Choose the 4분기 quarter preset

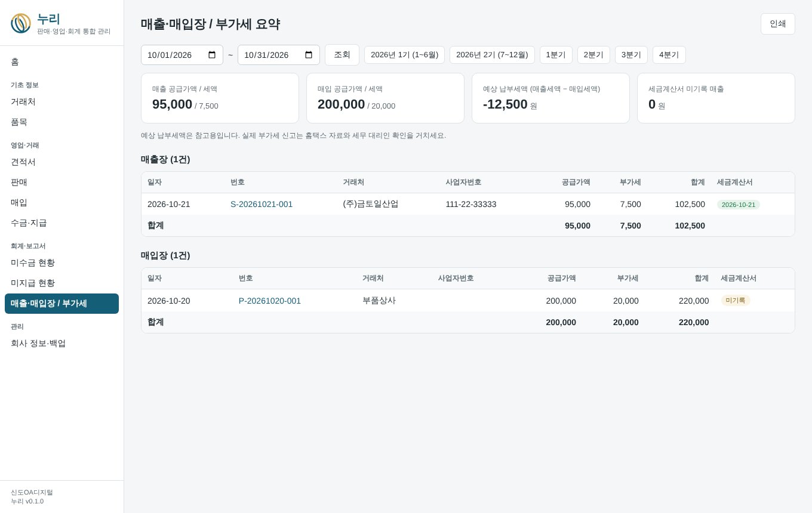pyautogui.click(x=669, y=55)
